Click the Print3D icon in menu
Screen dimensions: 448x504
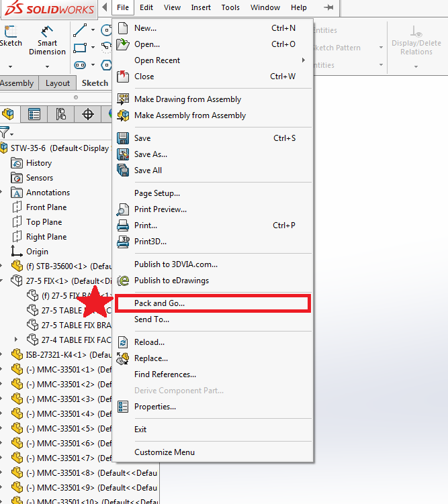coord(123,242)
